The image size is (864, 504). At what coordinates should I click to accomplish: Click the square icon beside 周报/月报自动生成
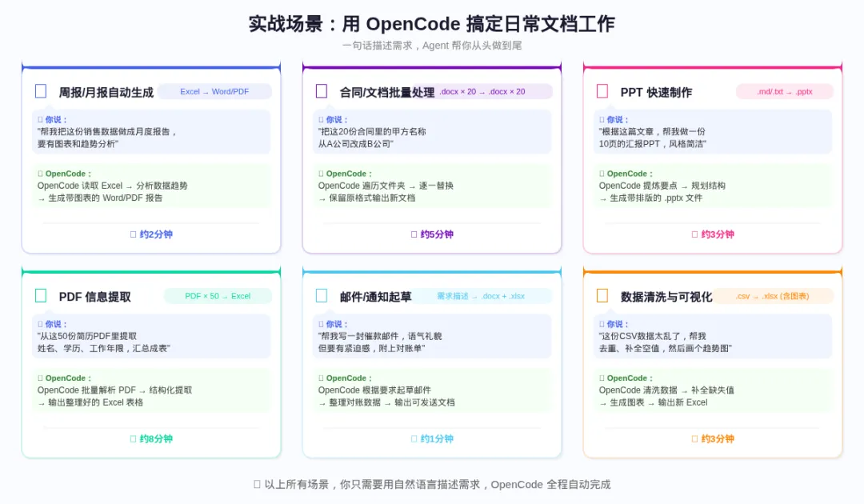pos(41,91)
